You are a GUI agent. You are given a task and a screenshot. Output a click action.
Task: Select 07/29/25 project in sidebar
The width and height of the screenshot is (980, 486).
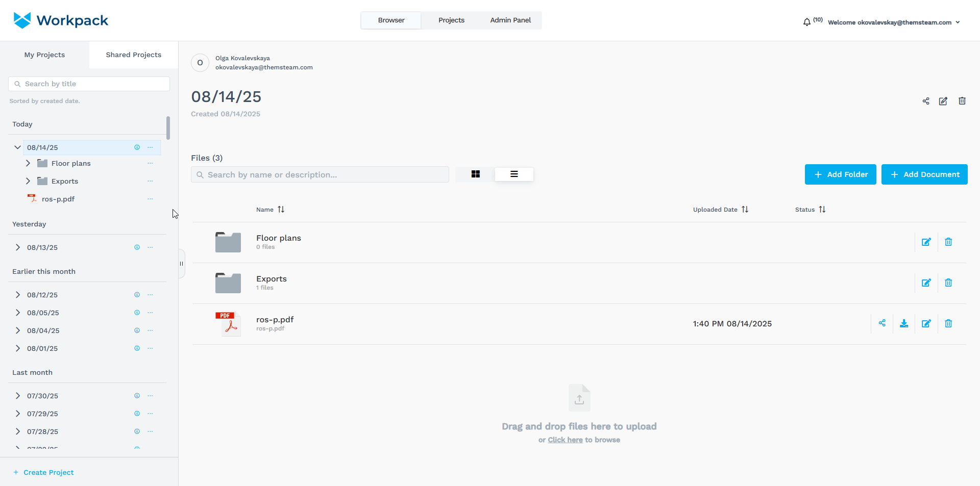[42, 414]
